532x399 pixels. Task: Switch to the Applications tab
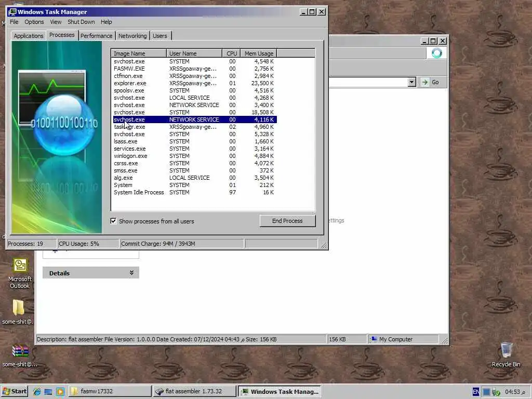coord(29,36)
